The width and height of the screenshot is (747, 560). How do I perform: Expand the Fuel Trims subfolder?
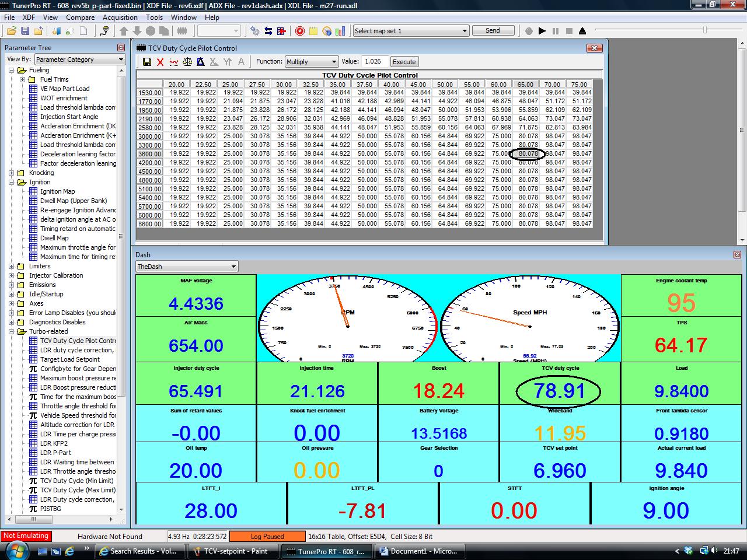tap(23, 79)
